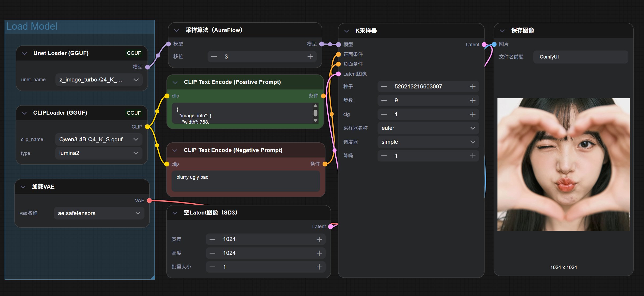Click the generated heart-hands image preview
Screen dimensions: 644x296
tap(563, 164)
